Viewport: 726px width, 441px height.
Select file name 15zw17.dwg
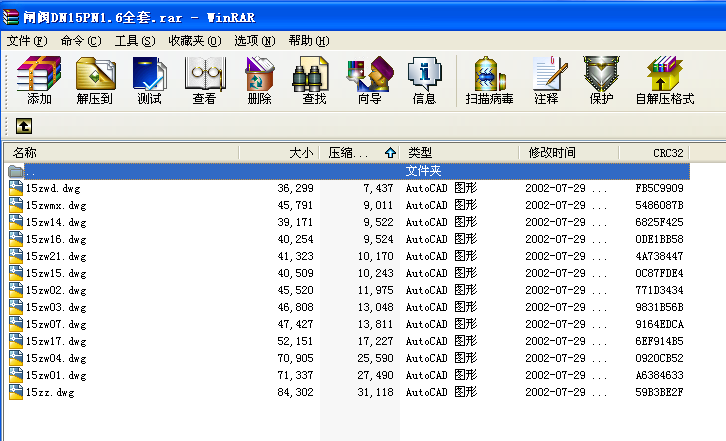point(56,341)
